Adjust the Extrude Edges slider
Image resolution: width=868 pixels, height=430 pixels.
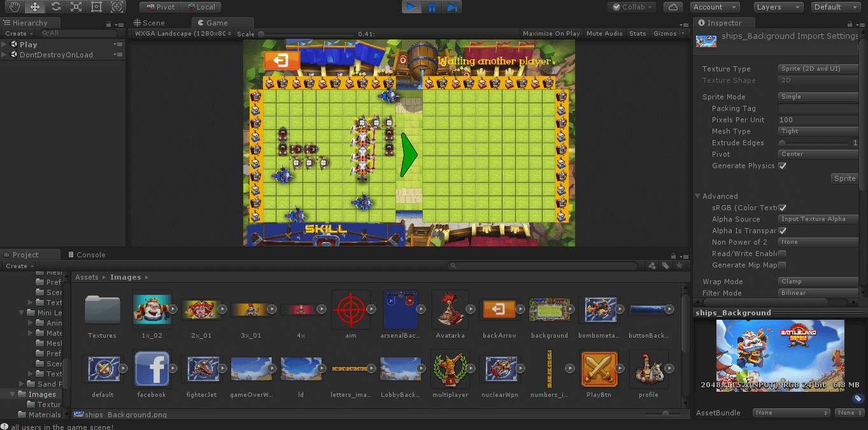815,143
